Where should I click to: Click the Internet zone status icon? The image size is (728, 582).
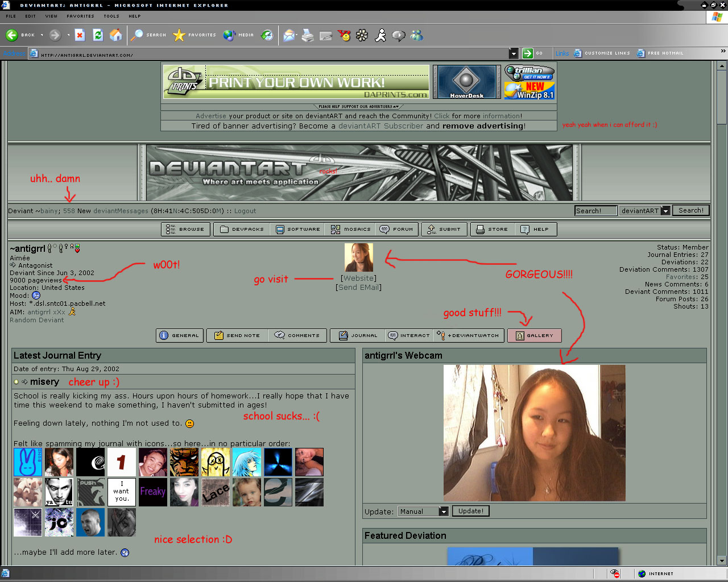pos(642,573)
